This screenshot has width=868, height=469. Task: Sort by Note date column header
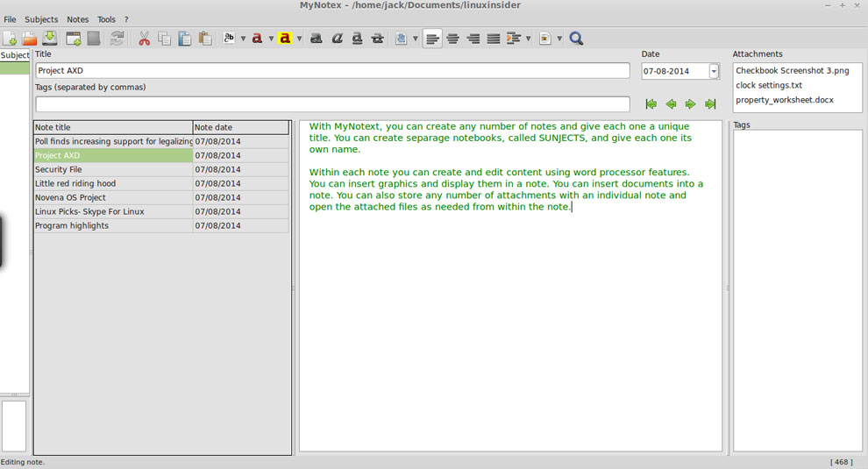coord(241,127)
